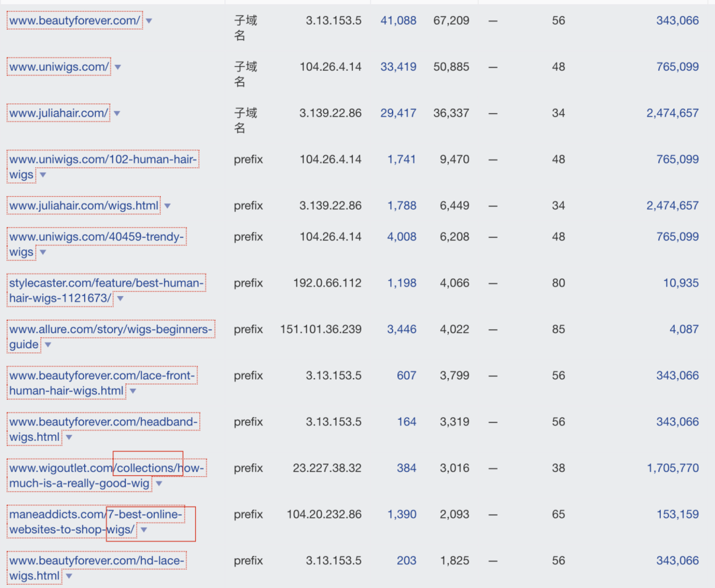Screen dimensions: 715x588
Task: Expand dropdown arrow after maneaddicts URL
Action: (144, 530)
